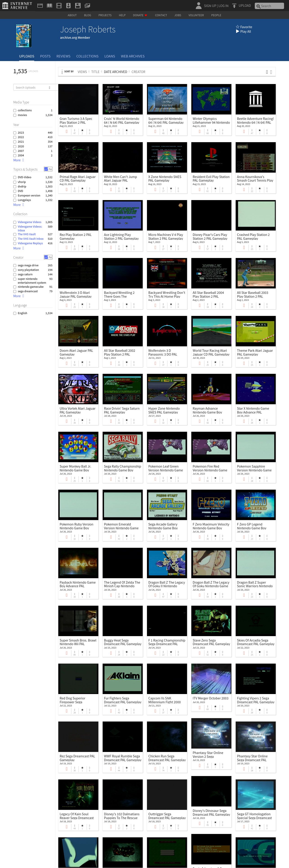Click favorite star under Beetle Adventure Racing item

point(259,130)
